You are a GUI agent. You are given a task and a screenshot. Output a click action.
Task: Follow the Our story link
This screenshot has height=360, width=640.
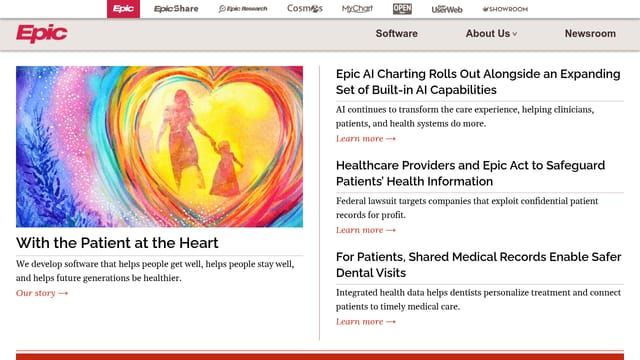tap(42, 293)
